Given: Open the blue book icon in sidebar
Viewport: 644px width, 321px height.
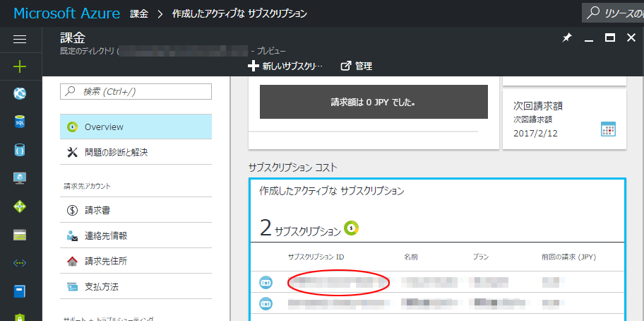Looking at the screenshot, I should (20, 291).
